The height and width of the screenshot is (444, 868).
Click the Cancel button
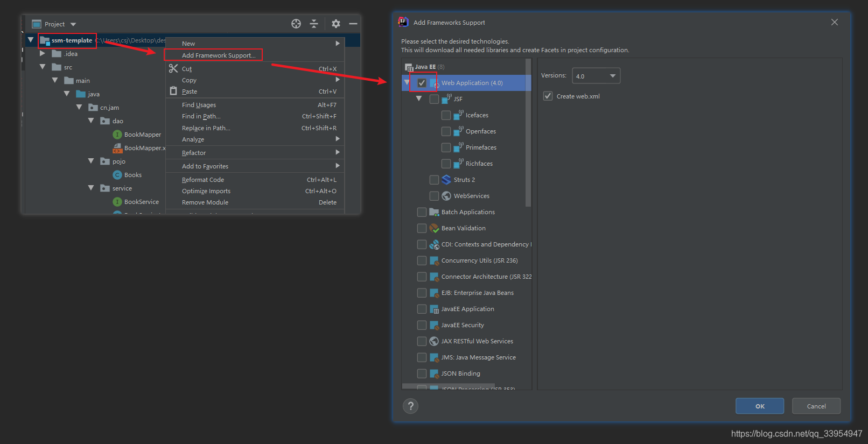pos(816,406)
